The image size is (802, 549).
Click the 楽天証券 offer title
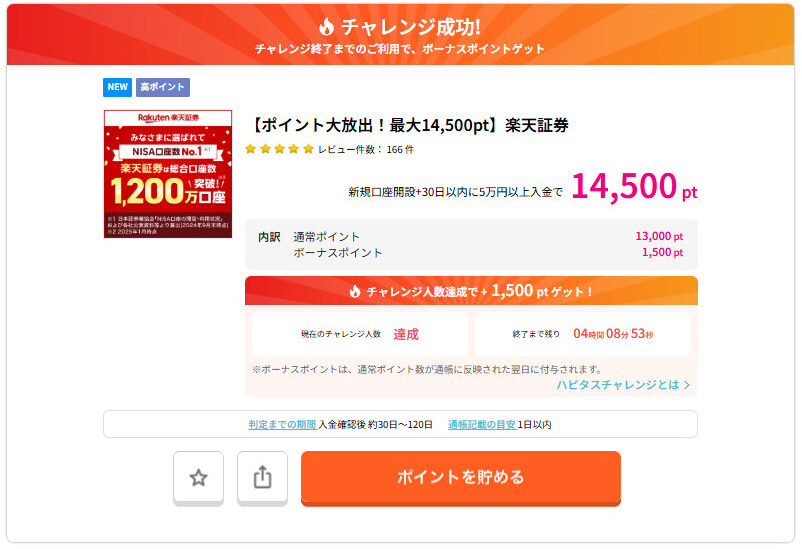(409, 125)
